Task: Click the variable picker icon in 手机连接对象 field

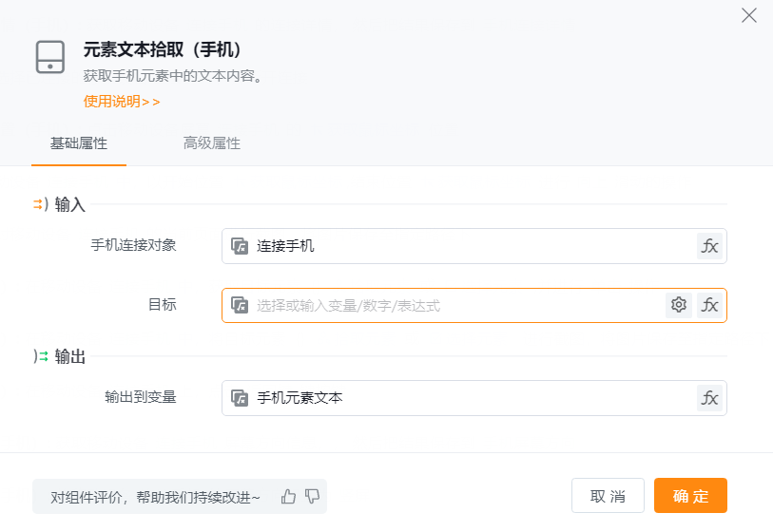Action: [240, 246]
